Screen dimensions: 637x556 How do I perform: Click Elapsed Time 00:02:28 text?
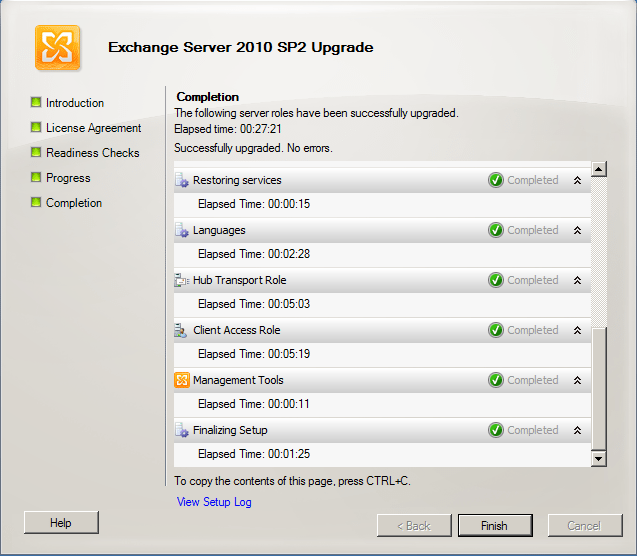coord(254,254)
